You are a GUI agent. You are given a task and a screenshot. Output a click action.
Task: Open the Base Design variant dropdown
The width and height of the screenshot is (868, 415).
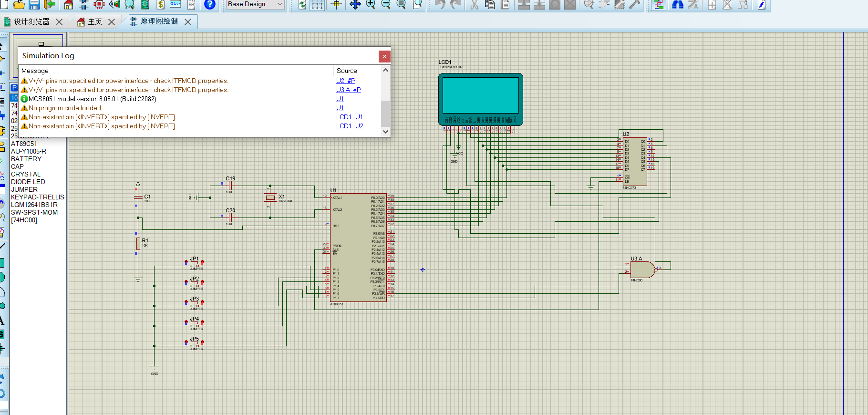(255, 4)
